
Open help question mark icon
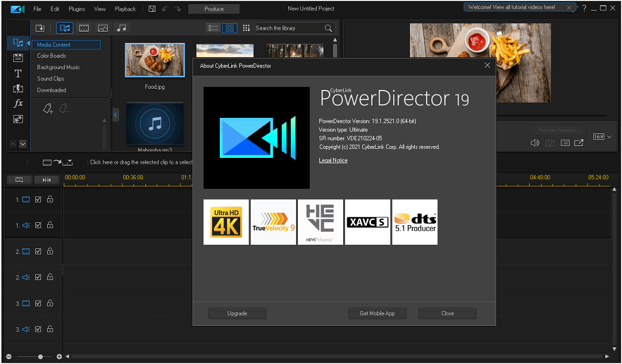(x=584, y=8)
